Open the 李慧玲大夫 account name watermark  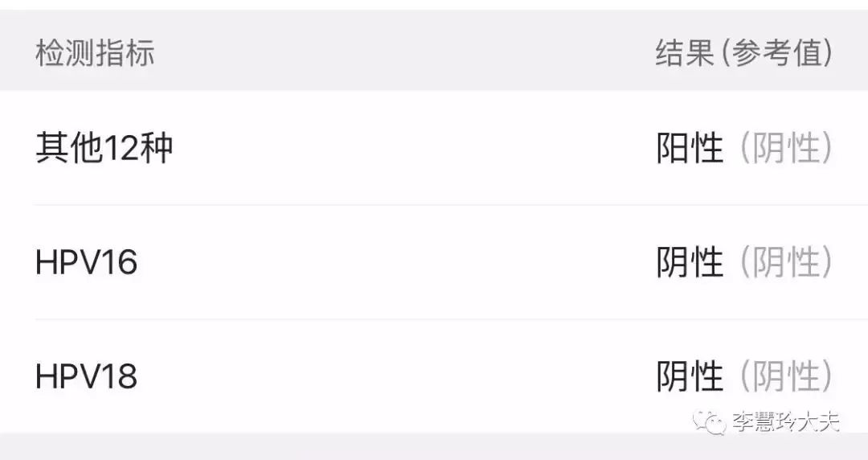coord(785,421)
